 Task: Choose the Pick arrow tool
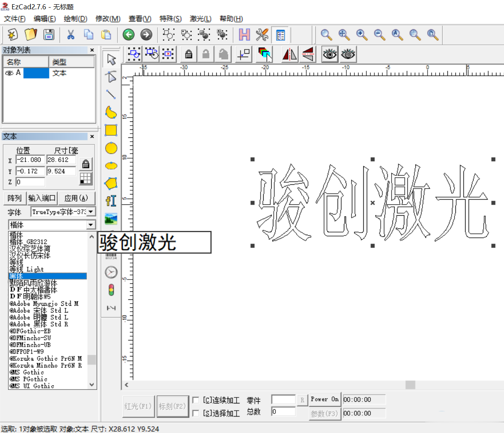[111, 59]
